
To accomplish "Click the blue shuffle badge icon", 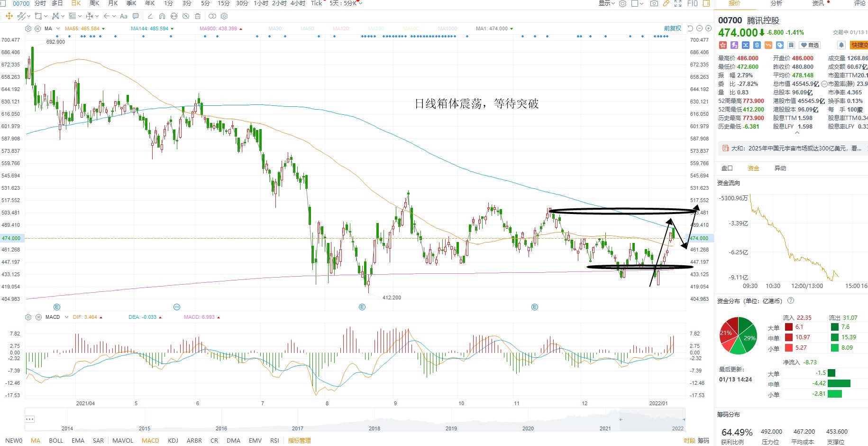I will coord(746,45).
